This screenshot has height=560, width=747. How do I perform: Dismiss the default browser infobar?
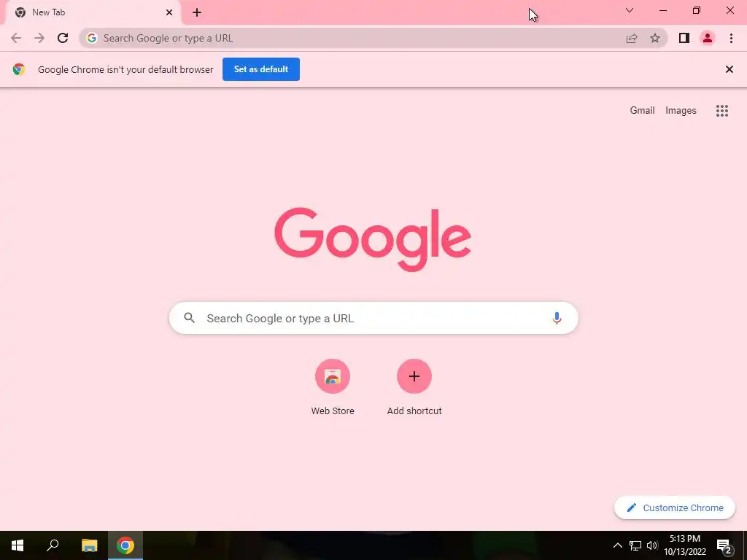[729, 69]
